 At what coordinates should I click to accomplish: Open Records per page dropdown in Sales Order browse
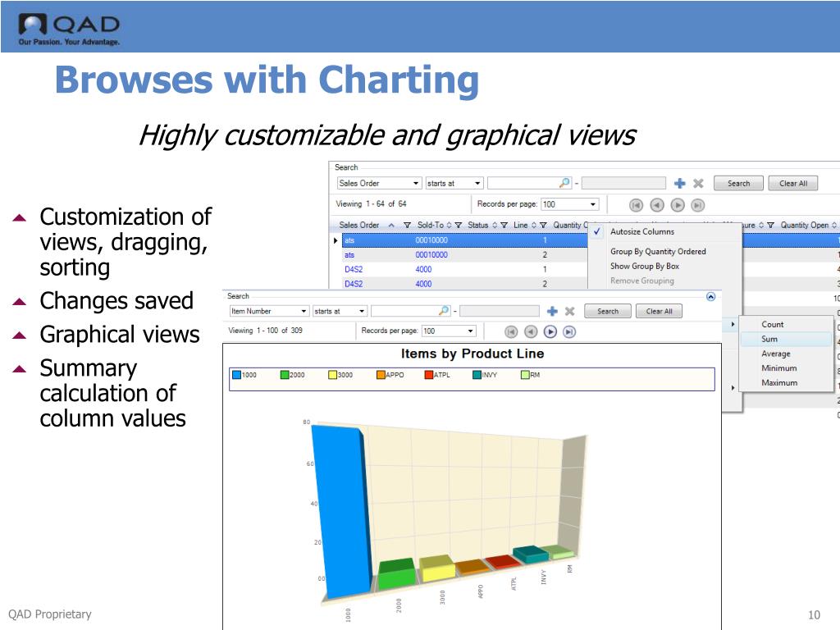coord(592,204)
